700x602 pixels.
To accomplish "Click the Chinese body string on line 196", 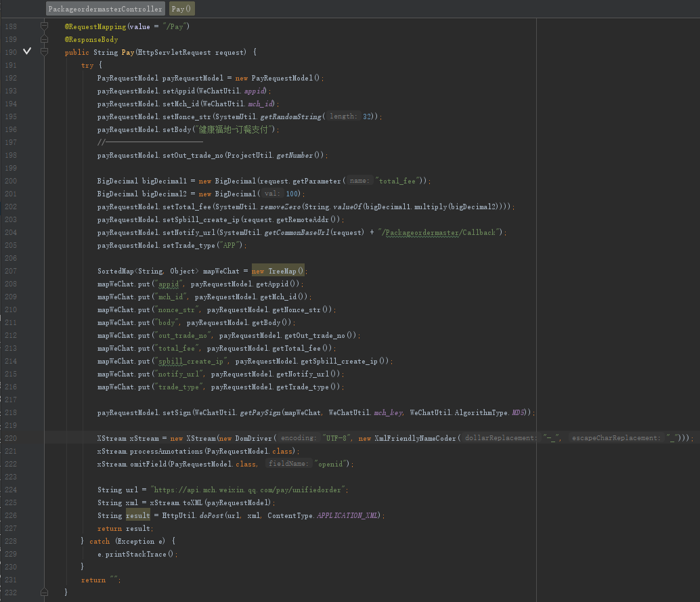I will click(x=234, y=129).
